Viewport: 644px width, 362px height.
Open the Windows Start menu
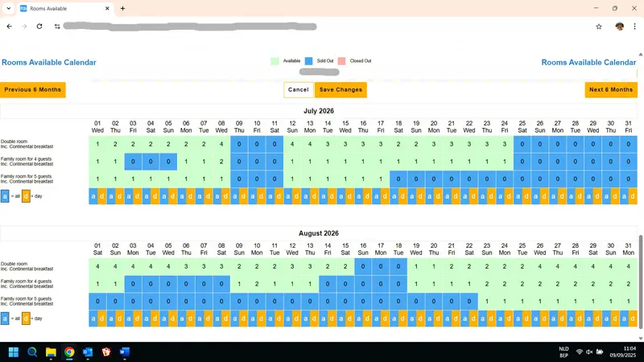[14, 352]
